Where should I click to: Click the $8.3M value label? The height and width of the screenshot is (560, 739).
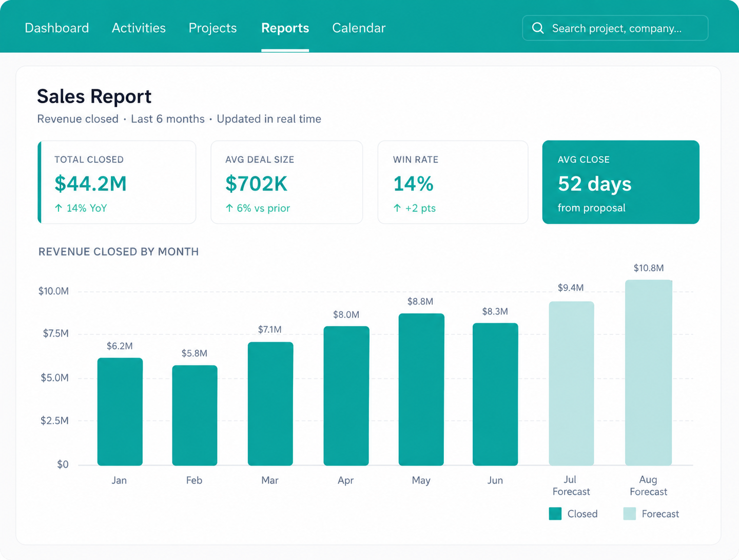pos(495,311)
